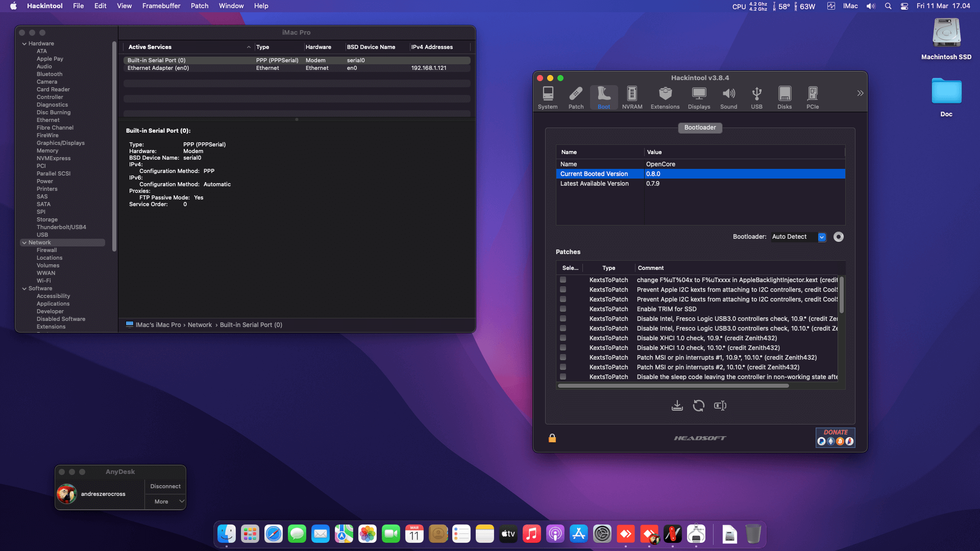Open the Patch menu in menu bar
The image size is (980, 551).
click(x=200, y=6)
